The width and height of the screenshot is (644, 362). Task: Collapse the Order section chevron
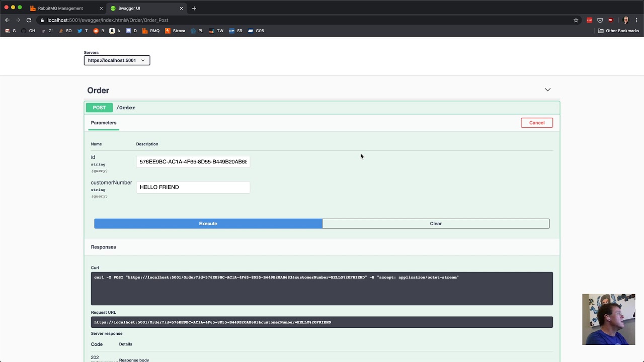pyautogui.click(x=547, y=90)
